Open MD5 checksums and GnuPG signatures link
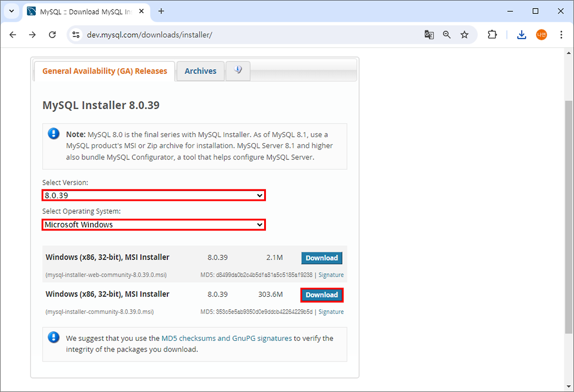 226,338
